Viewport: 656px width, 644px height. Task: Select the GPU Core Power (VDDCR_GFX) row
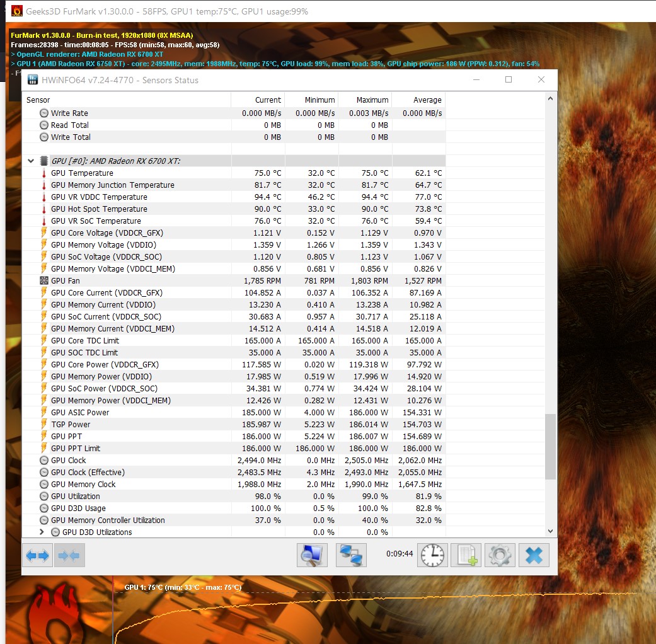234,364
